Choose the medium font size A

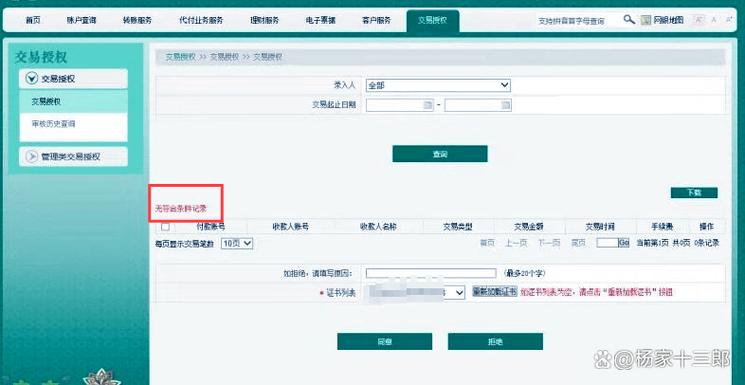click(x=714, y=20)
